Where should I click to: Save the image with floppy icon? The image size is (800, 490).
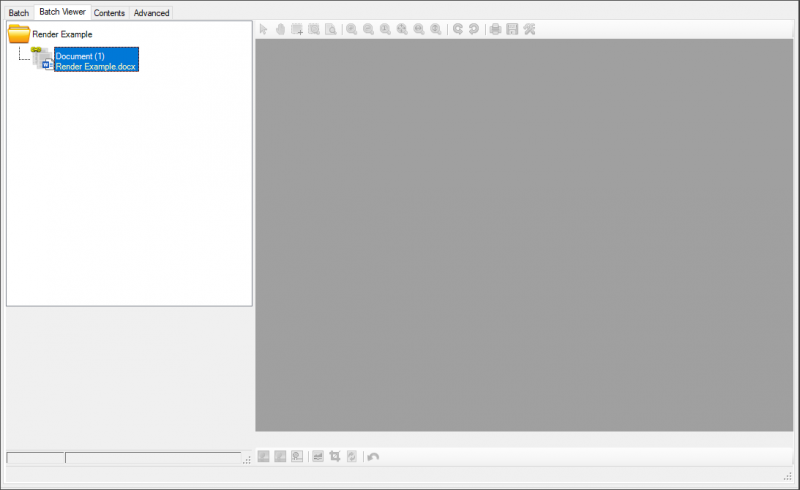point(512,29)
